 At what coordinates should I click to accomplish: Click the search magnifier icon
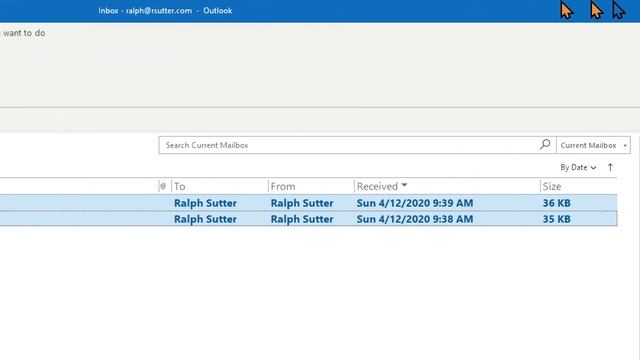pos(545,144)
